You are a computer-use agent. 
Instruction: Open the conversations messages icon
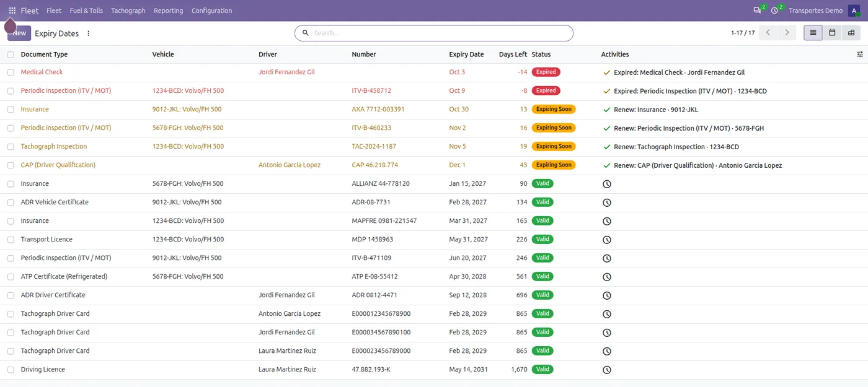tap(757, 11)
